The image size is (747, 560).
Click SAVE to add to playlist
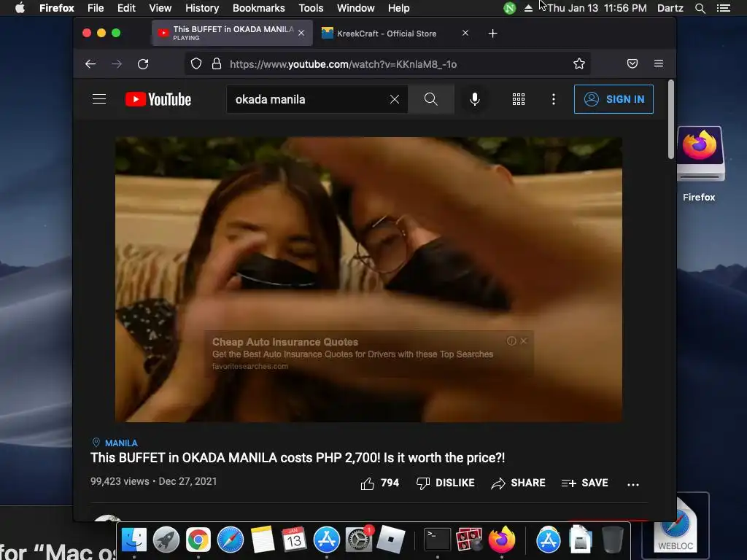pyautogui.click(x=584, y=483)
